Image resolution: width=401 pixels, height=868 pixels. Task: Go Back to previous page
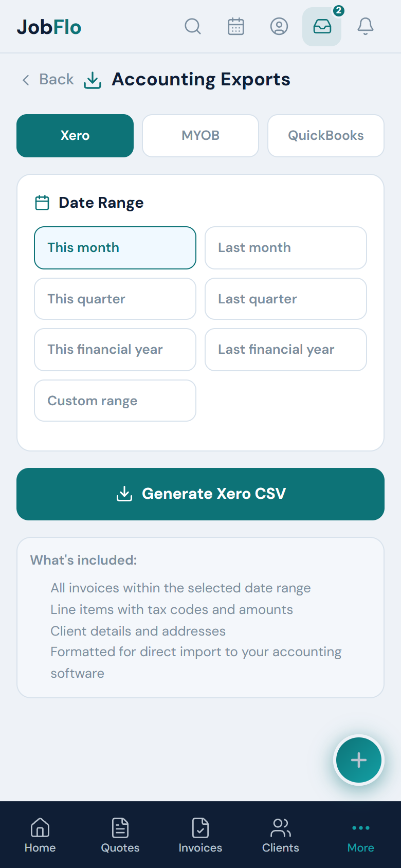48,80
